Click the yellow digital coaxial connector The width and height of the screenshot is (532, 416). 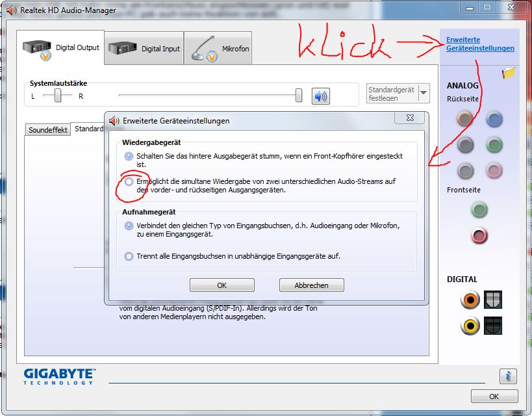pyautogui.click(x=470, y=326)
